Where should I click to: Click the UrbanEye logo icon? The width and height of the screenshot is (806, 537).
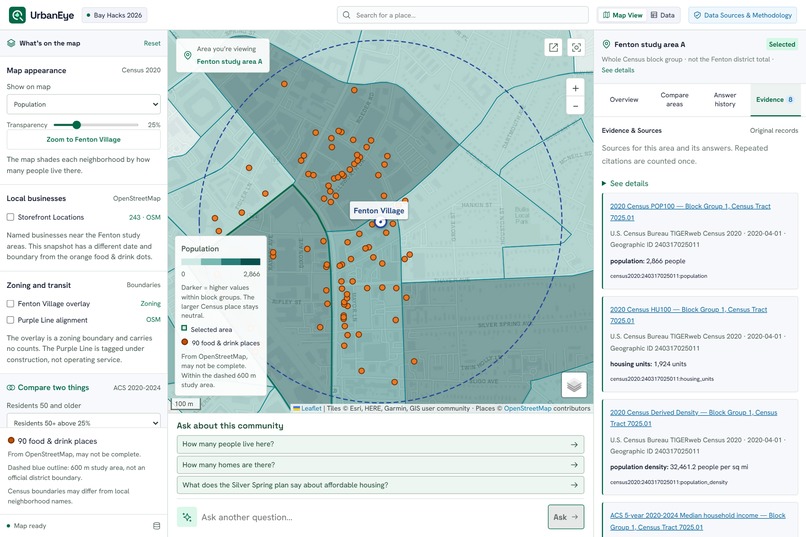coord(17,15)
